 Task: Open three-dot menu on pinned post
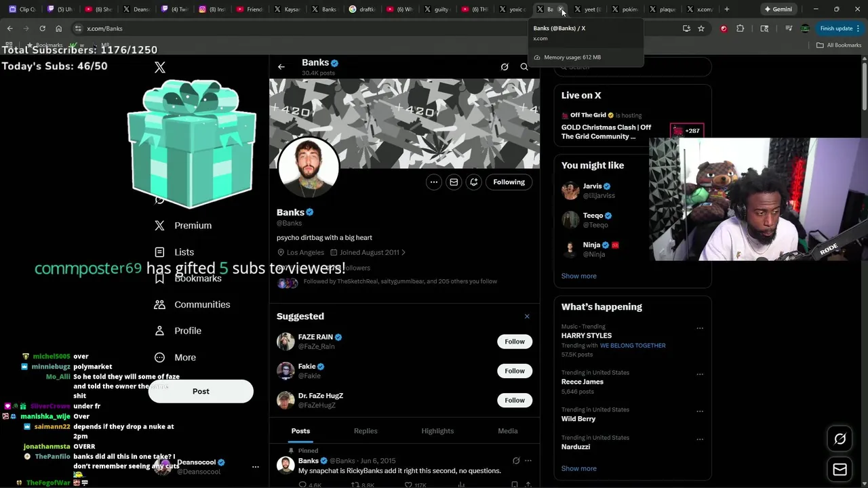(x=528, y=461)
